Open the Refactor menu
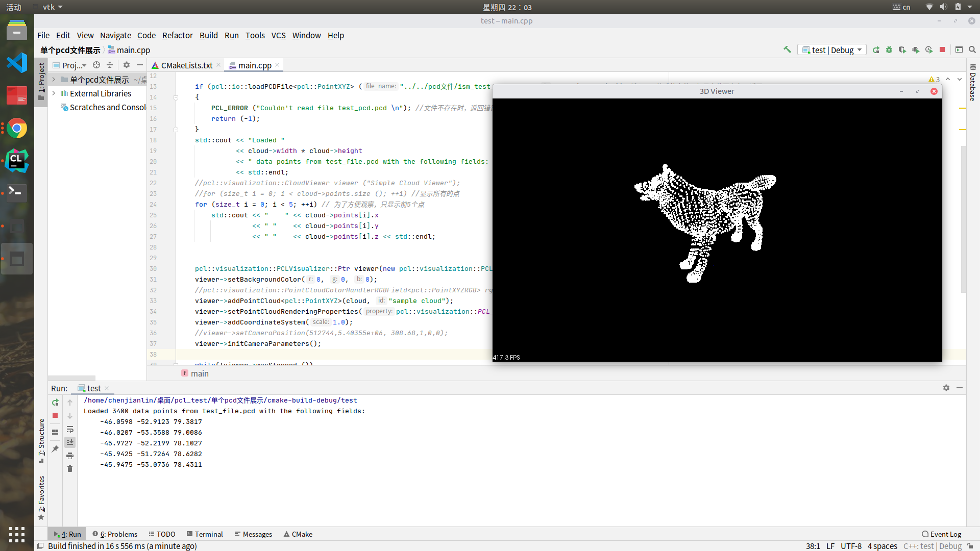The image size is (980, 551). 177,35
